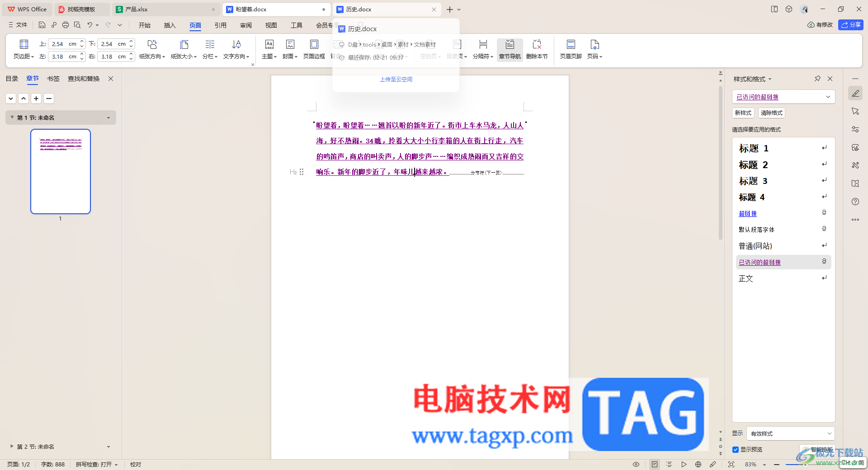Open the Start (开始) ribbon tab
Viewport: 868px width, 470px height.
click(145, 25)
